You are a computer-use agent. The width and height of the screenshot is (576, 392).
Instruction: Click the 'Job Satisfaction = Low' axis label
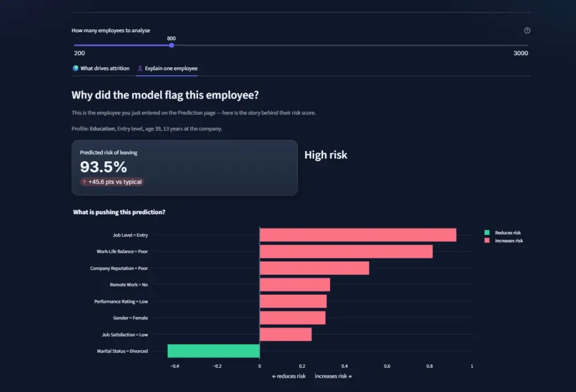[x=125, y=335]
